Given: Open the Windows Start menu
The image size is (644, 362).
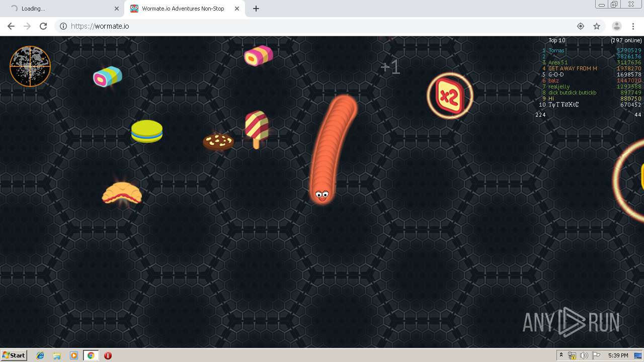Looking at the screenshot, I should 14,355.
